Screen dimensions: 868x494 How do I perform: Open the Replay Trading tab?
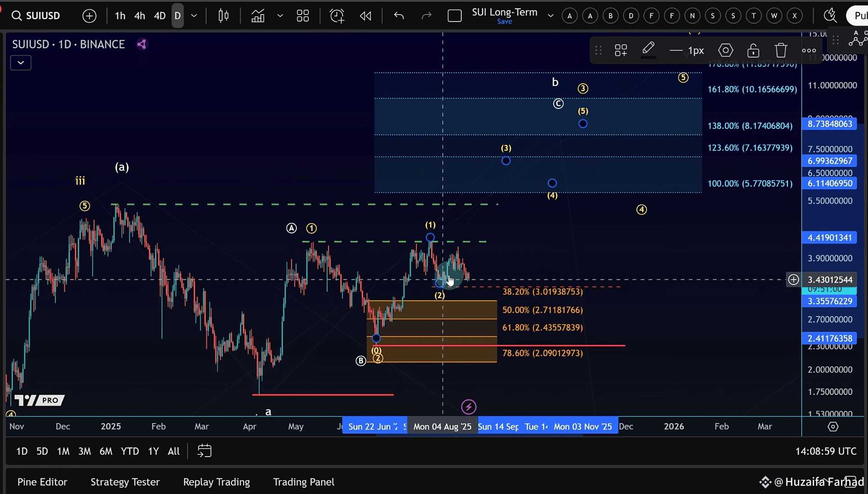click(216, 482)
